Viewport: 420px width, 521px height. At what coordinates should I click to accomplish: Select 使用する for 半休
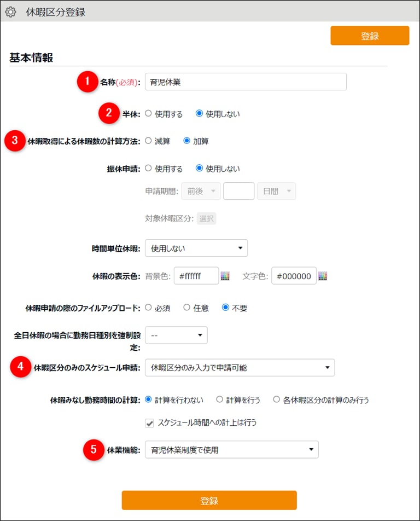tap(148, 114)
